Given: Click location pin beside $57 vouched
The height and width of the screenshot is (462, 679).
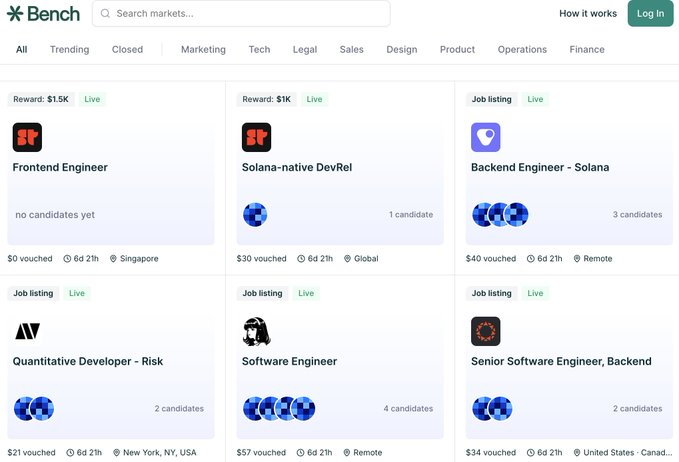Looking at the screenshot, I should click(346, 452).
